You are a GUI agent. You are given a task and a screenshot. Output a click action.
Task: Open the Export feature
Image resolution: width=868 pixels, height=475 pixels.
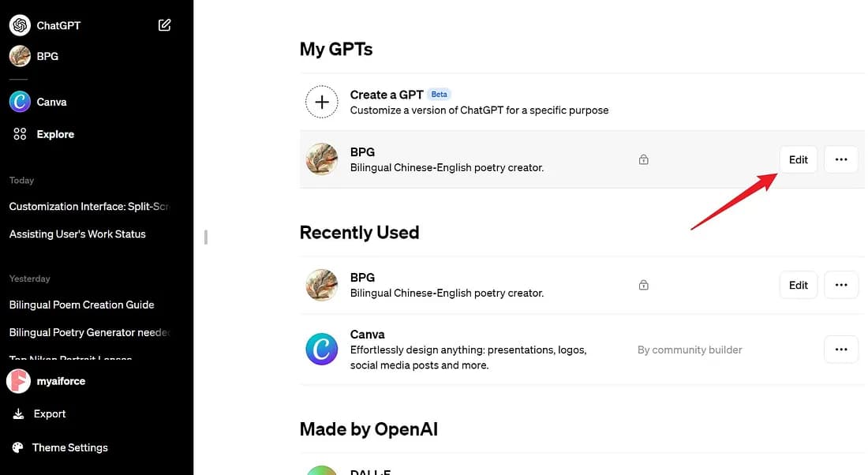(x=50, y=413)
